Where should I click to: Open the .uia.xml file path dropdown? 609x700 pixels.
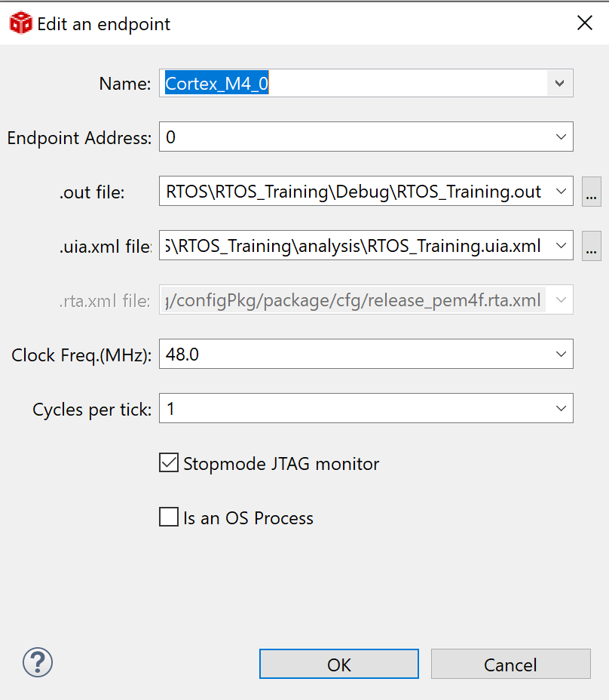point(561,246)
